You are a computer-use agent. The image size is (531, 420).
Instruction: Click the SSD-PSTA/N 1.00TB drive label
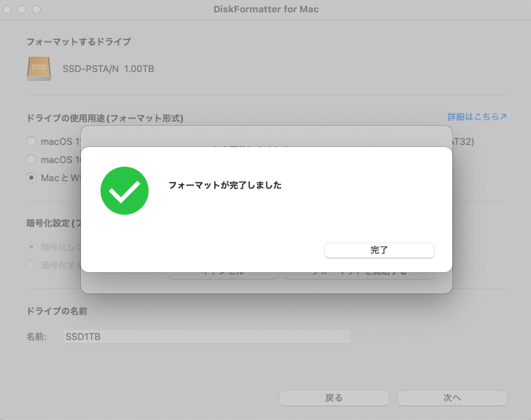[108, 68]
